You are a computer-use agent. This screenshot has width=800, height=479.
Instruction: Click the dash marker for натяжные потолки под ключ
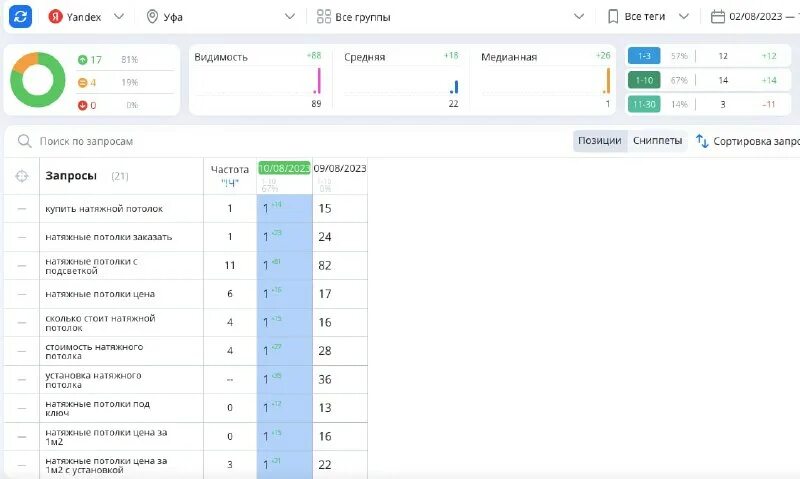tap(21, 408)
